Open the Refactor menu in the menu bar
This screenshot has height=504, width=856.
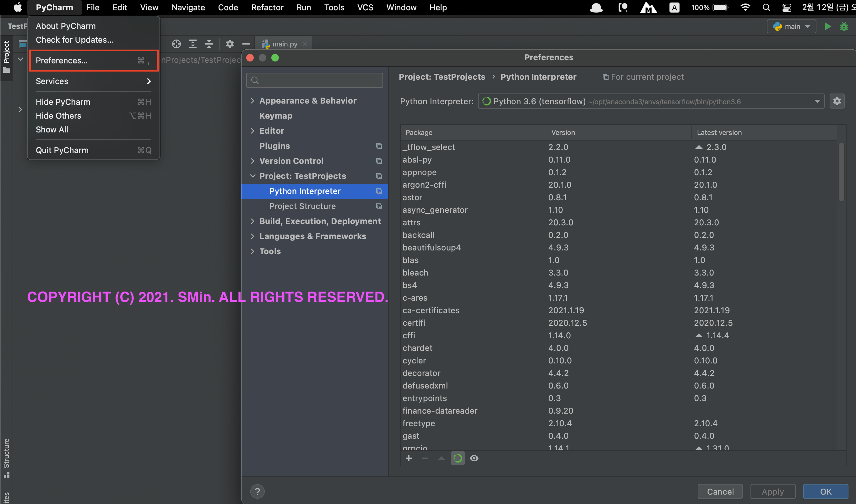pyautogui.click(x=267, y=8)
